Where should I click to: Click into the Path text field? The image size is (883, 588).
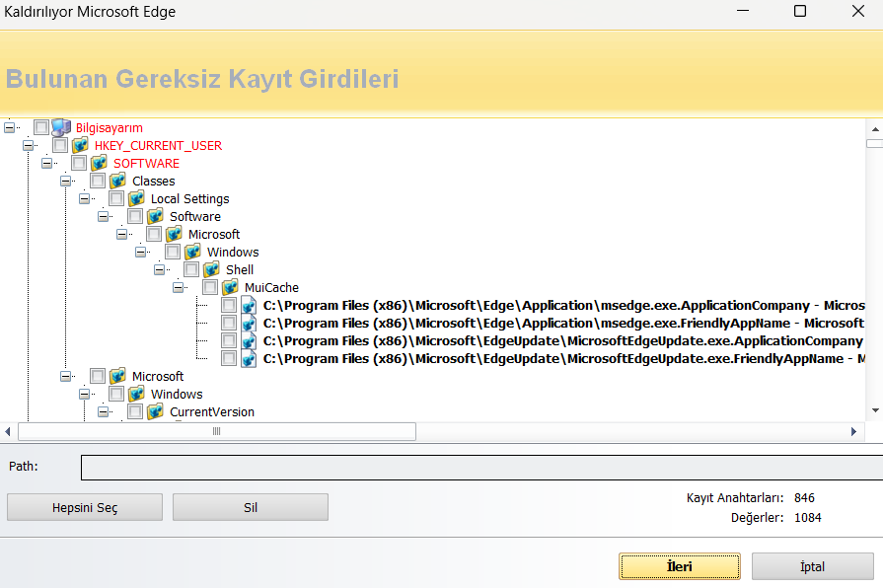click(x=481, y=468)
